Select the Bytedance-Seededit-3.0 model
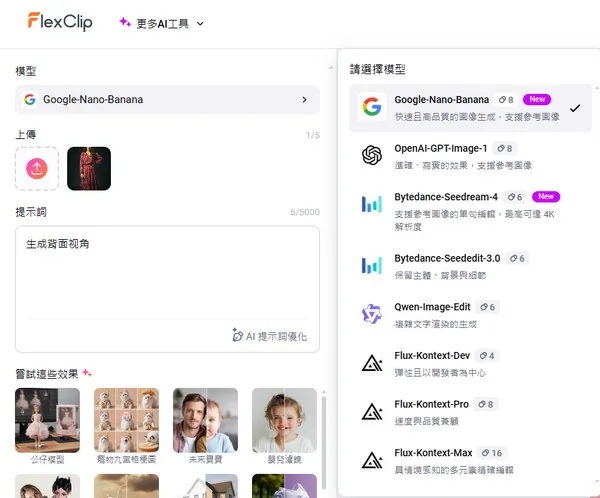Screen dimensions: 600x498 470,266
